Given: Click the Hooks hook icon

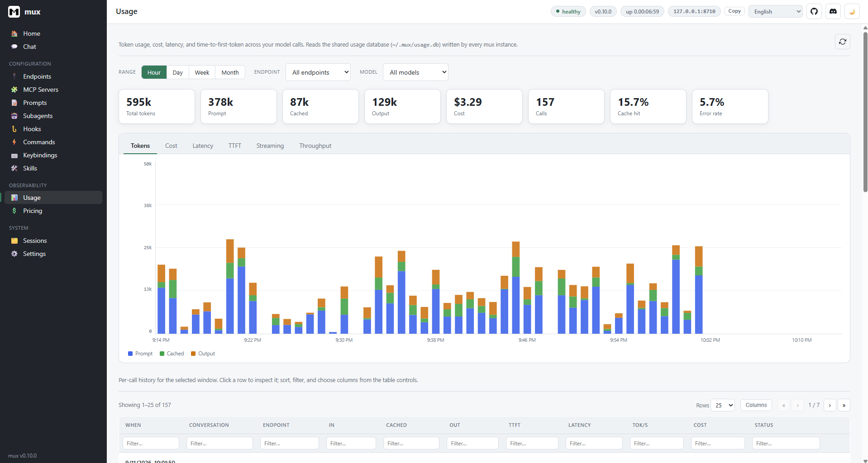Looking at the screenshot, I should (x=14, y=129).
